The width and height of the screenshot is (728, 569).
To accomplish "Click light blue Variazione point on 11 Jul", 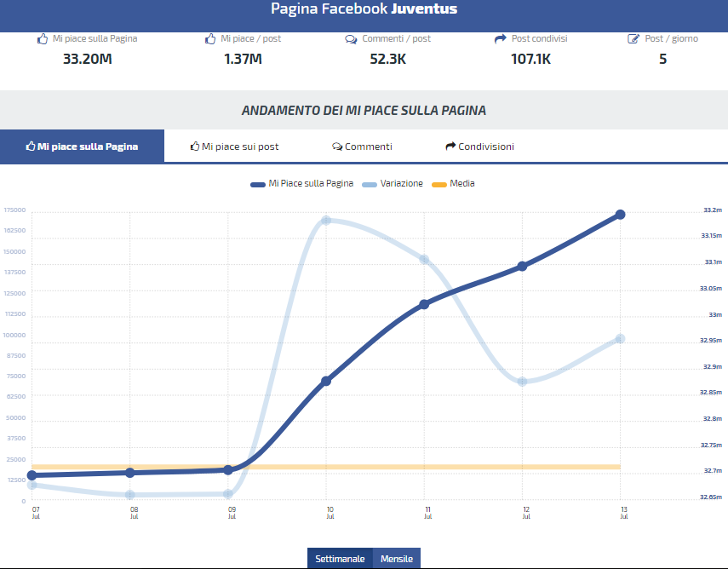I will tap(424, 259).
